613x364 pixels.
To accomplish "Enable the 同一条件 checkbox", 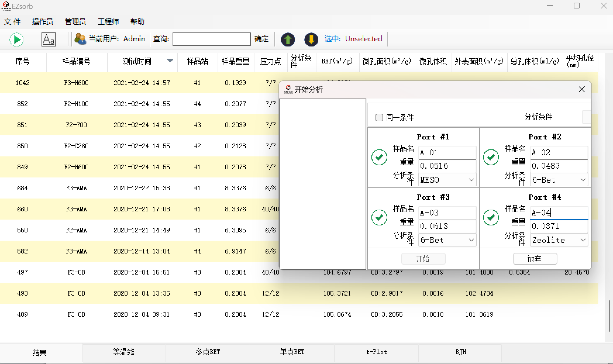I will tap(379, 118).
